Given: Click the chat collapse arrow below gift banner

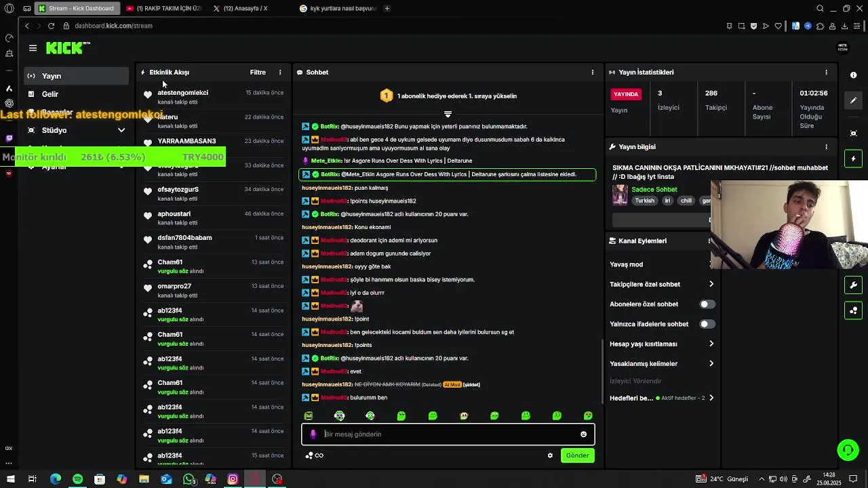Looking at the screenshot, I should point(448,114).
